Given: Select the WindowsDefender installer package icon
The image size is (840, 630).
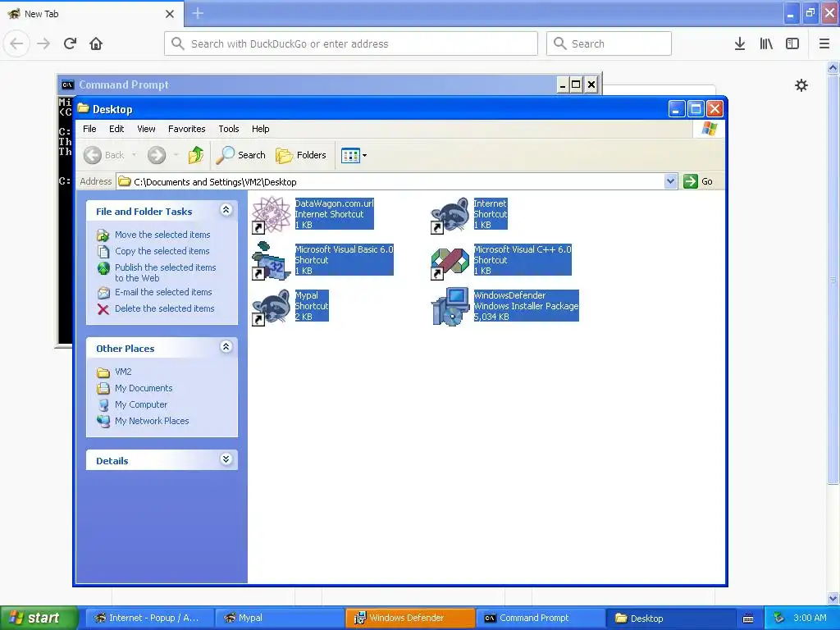Looking at the screenshot, I should (x=450, y=307).
